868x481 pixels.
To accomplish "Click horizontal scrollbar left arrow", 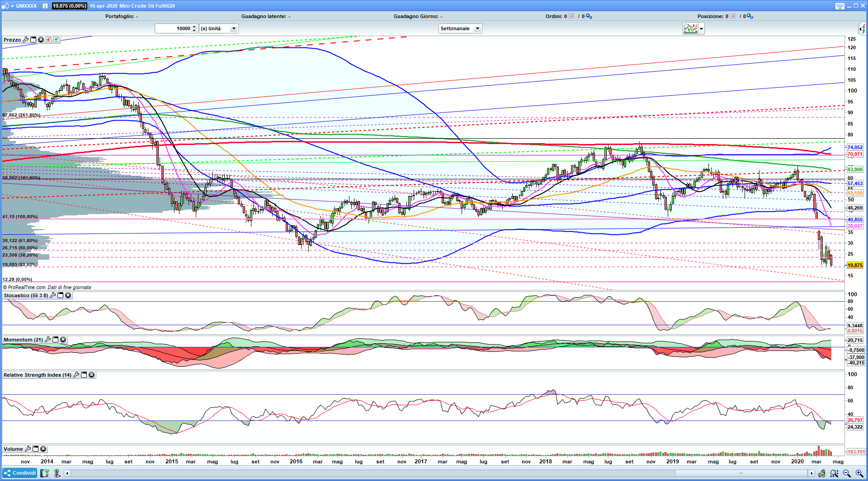I will tap(67, 473).
